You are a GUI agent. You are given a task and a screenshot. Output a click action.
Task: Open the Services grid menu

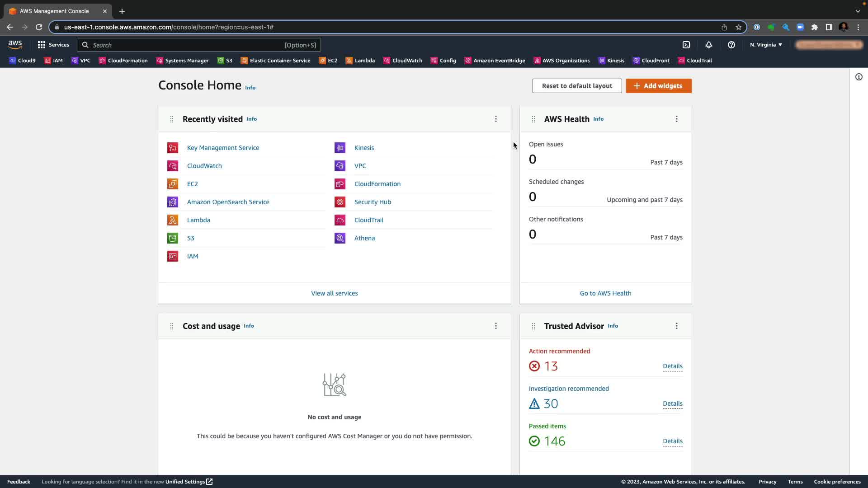42,45
